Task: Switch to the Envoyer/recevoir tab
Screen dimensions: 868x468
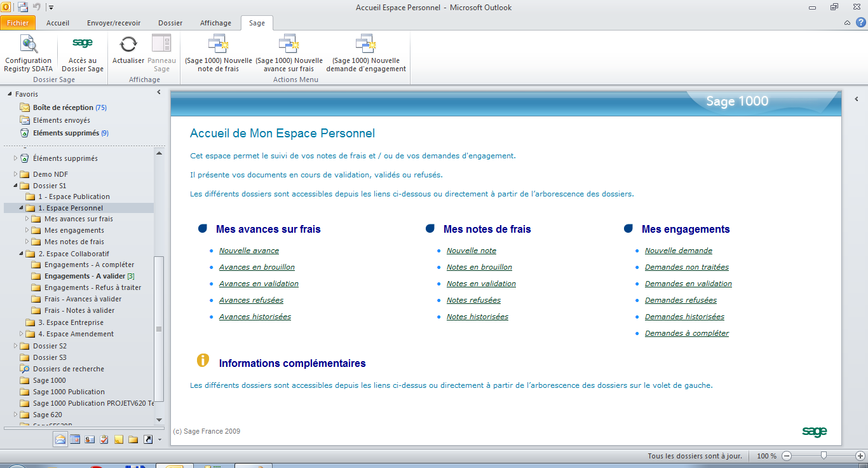Action: tap(114, 23)
